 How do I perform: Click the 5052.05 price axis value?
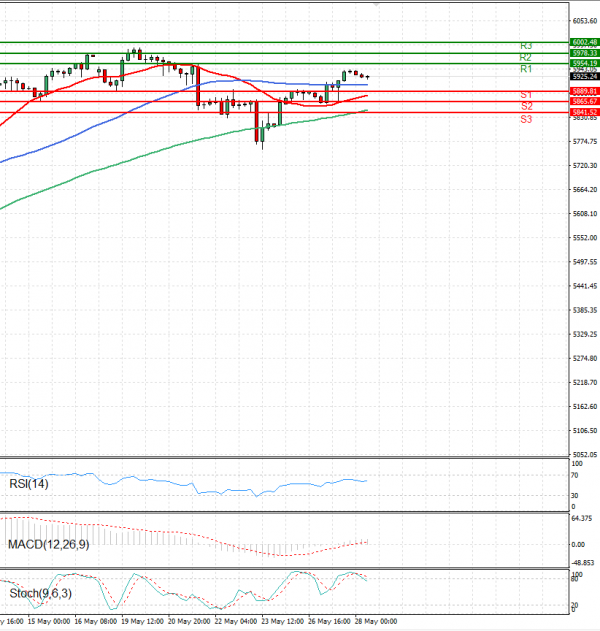(585, 455)
